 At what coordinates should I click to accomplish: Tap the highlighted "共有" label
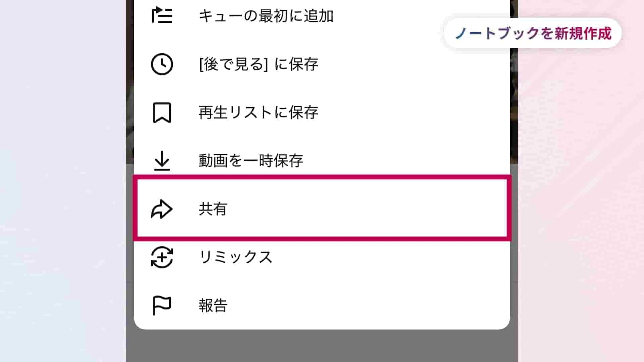[x=213, y=209]
